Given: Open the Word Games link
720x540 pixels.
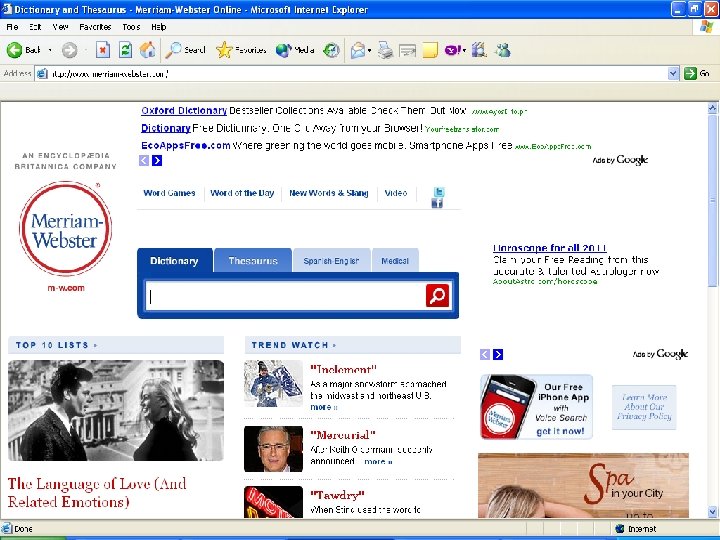Looking at the screenshot, I should point(169,193).
